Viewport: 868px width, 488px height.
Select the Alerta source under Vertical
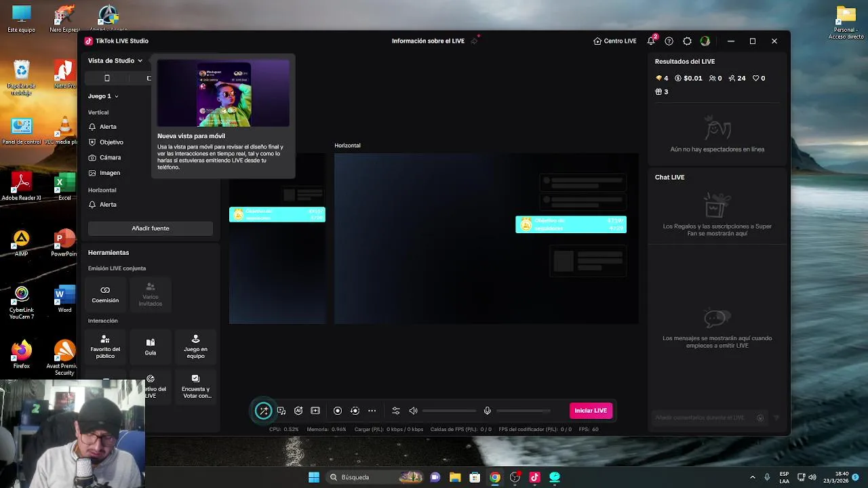pos(103,127)
